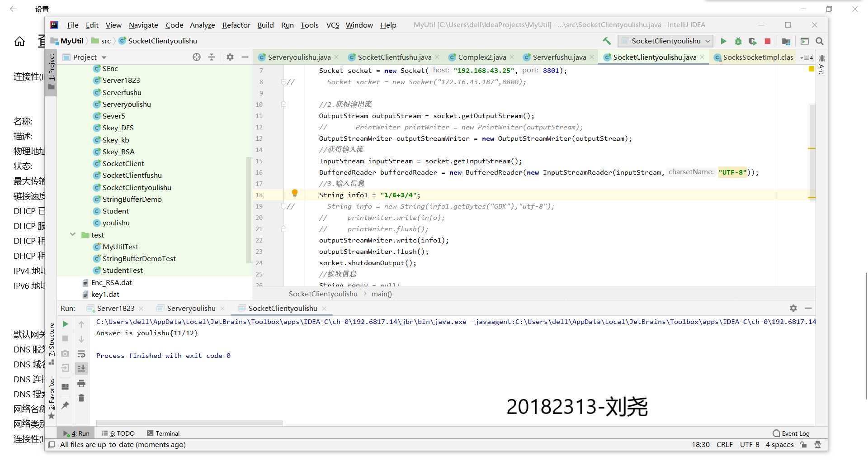The height and width of the screenshot is (466, 868).
Task: Click the Run panel down arrow
Action: click(81, 339)
